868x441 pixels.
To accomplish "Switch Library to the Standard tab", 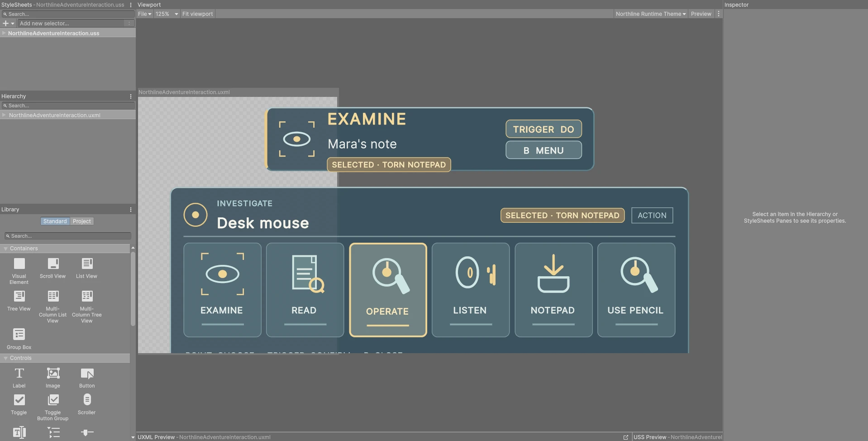I will click(55, 221).
